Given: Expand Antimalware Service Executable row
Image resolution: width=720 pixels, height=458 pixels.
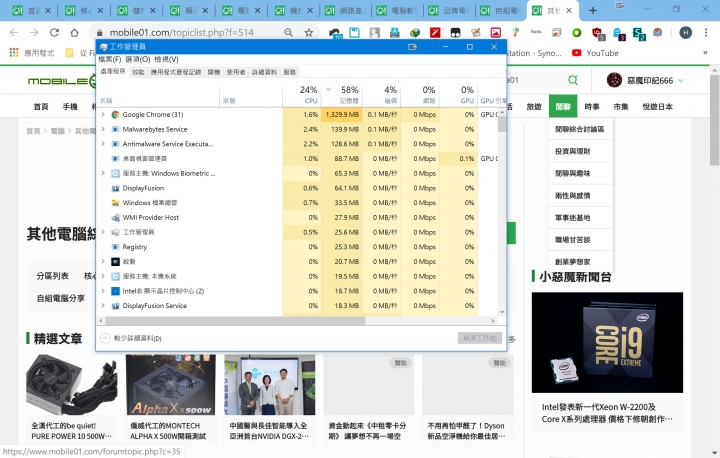Looking at the screenshot, I should click(x=103, y=144).
